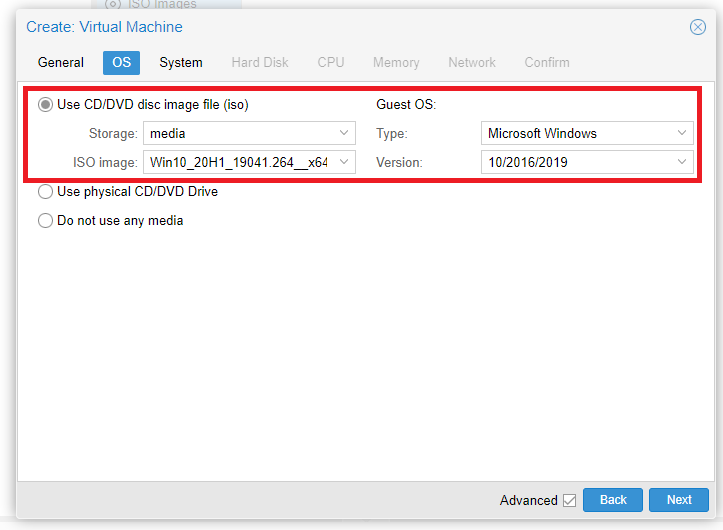
Task: Open the Confirm tab
Action: [547, 62]
